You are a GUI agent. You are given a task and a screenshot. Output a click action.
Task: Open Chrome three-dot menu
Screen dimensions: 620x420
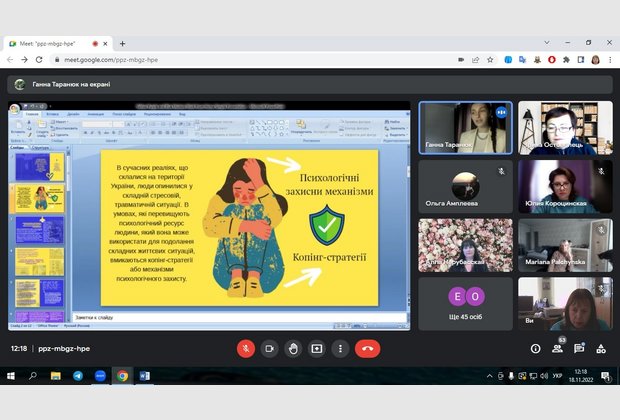[610, 60]
